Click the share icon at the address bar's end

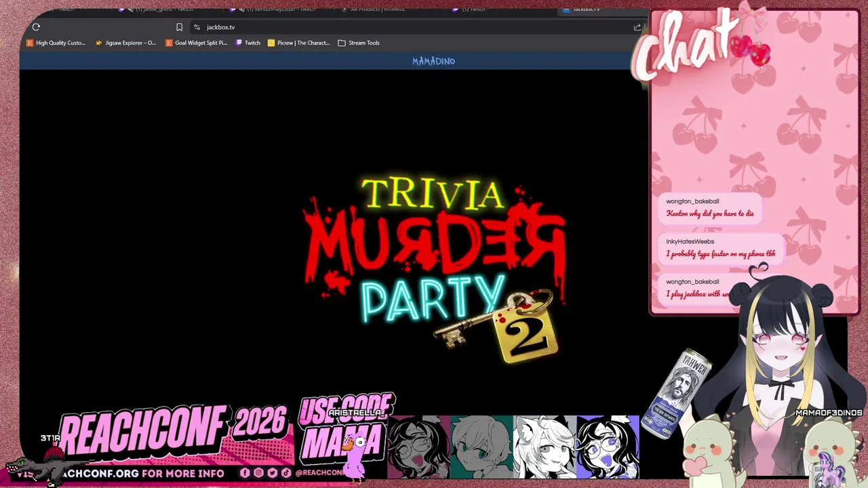coord(637,27)
